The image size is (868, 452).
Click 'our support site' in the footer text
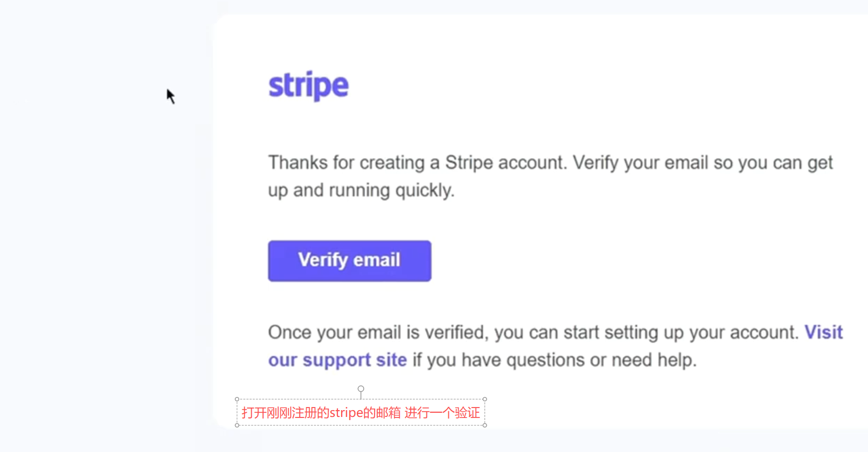point(337,359)
